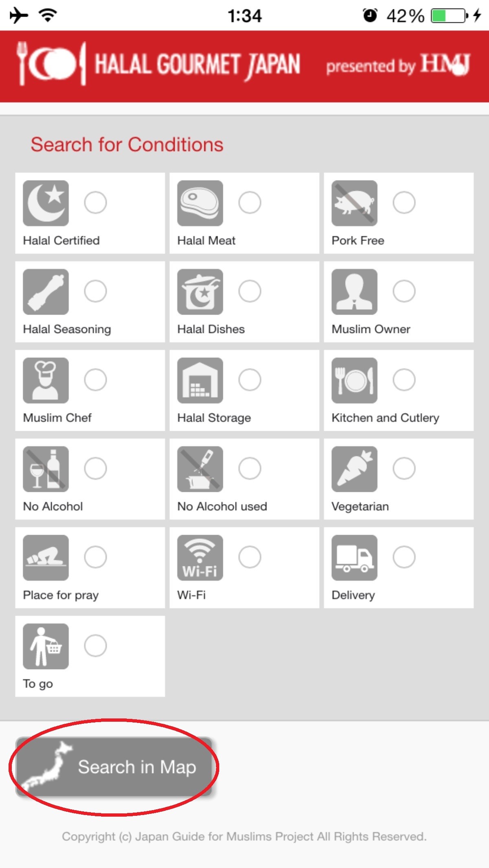Tap the Halal Seasoning pepper mill icon

[46, 292]
